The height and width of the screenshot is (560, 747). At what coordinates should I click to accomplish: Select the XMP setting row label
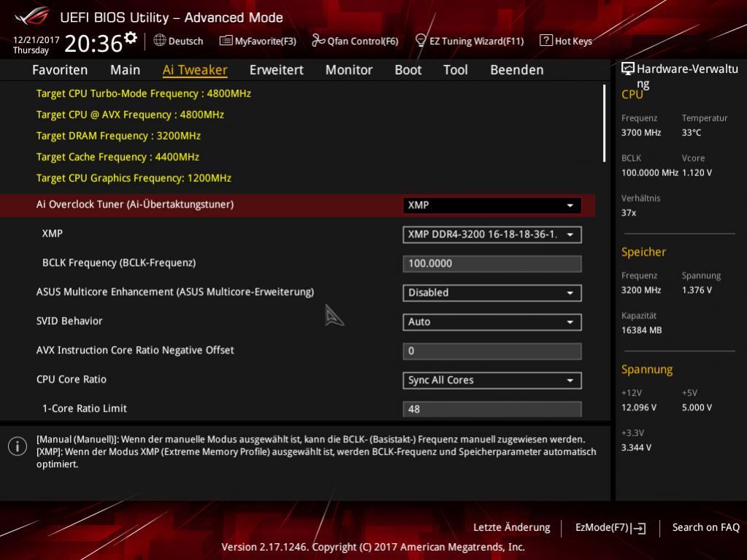pos(53,234)
